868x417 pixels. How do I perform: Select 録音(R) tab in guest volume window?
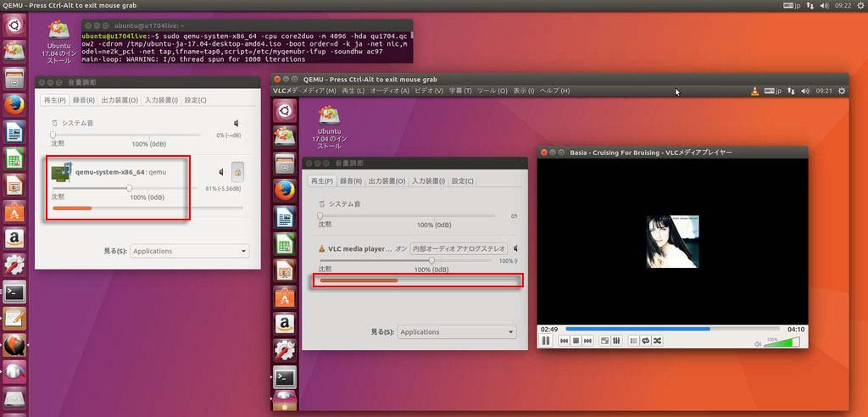coord(351,181)
